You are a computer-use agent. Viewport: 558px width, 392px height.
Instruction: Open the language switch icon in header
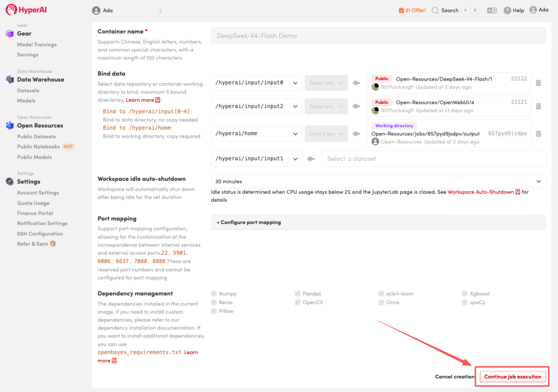pyautogui.click(x=492, y=10)
